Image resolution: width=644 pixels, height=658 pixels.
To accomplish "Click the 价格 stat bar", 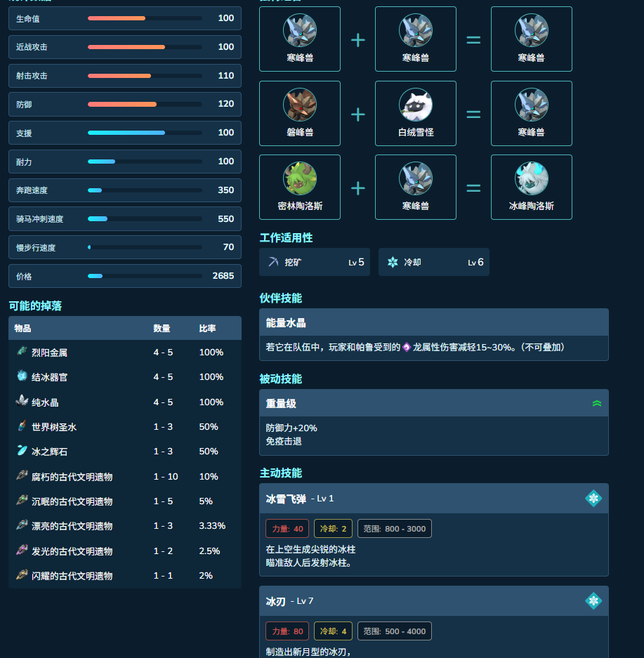I will point(145,276).
